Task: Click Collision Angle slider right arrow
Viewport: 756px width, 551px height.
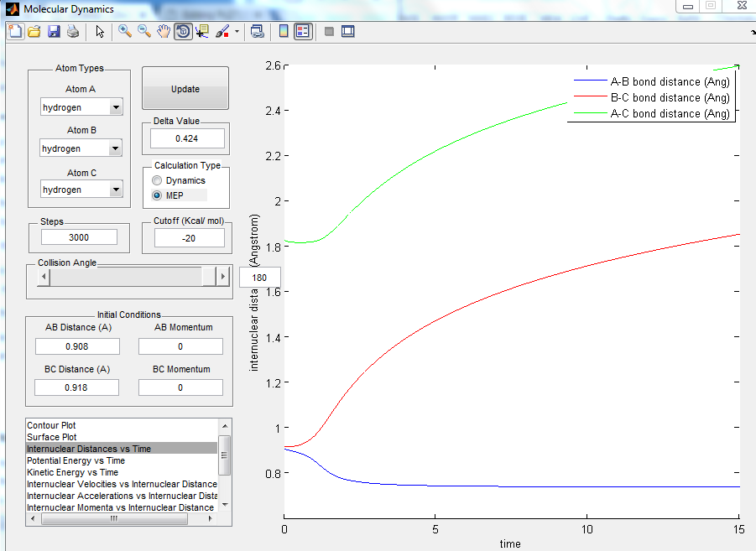Action: pyautogui.click(x=222, y=277)
